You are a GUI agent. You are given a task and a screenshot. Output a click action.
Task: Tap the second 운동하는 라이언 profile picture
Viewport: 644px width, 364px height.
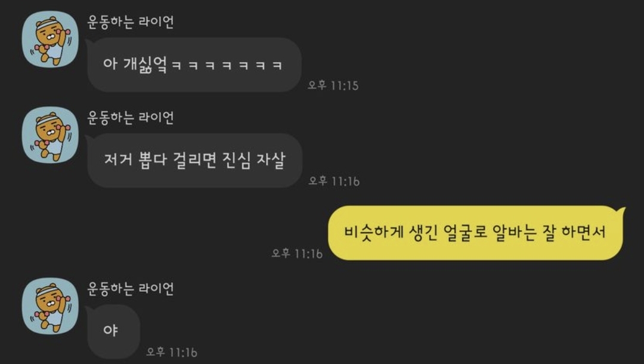[50, 135]
